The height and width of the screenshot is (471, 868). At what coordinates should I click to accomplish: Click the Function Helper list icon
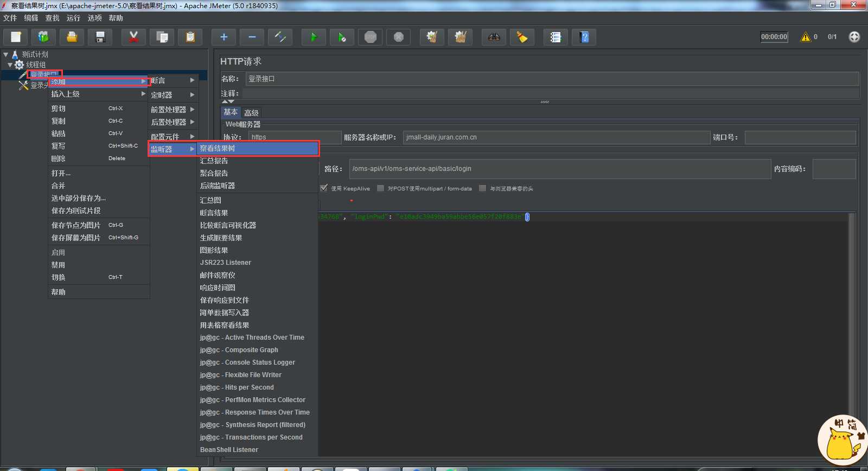(556, 37)
